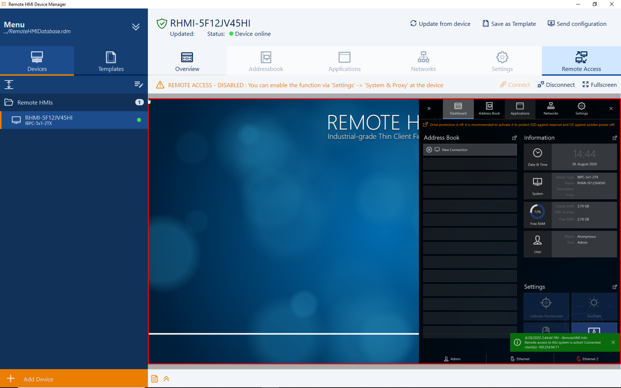Click red Ethernet 2 status indicator
The image size is (621, 388).
coord(587,359)
